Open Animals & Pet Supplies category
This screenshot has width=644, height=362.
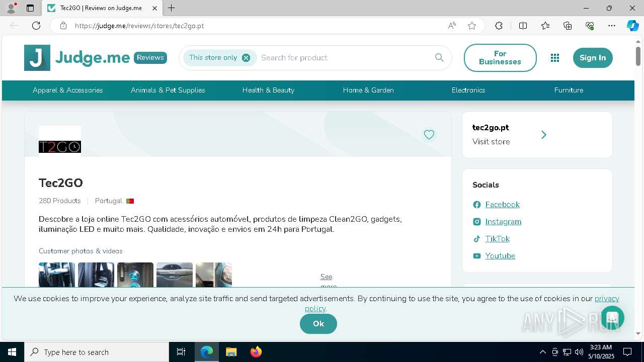[168, 90]
